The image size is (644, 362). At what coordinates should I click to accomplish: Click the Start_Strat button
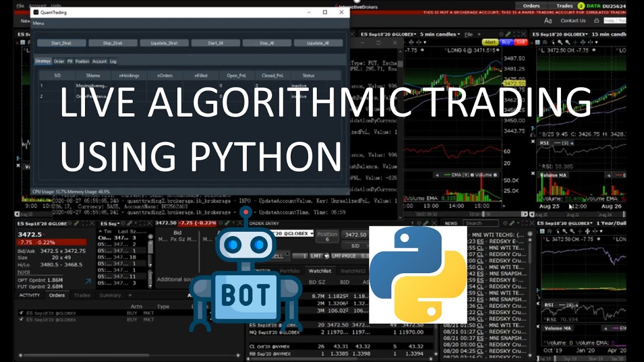(x=61, y=43)
